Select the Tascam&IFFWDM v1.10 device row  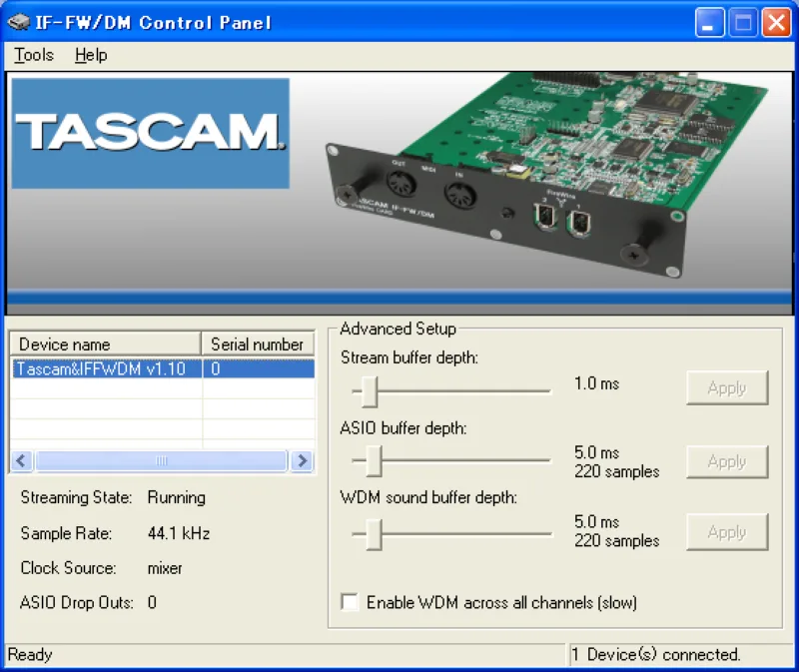[x=163, y=368]
